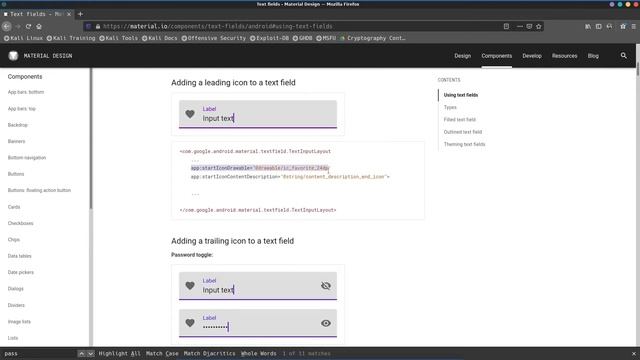Open the Kali Training bookmark
The image size is (640, 360).
[x=71, y=38]
